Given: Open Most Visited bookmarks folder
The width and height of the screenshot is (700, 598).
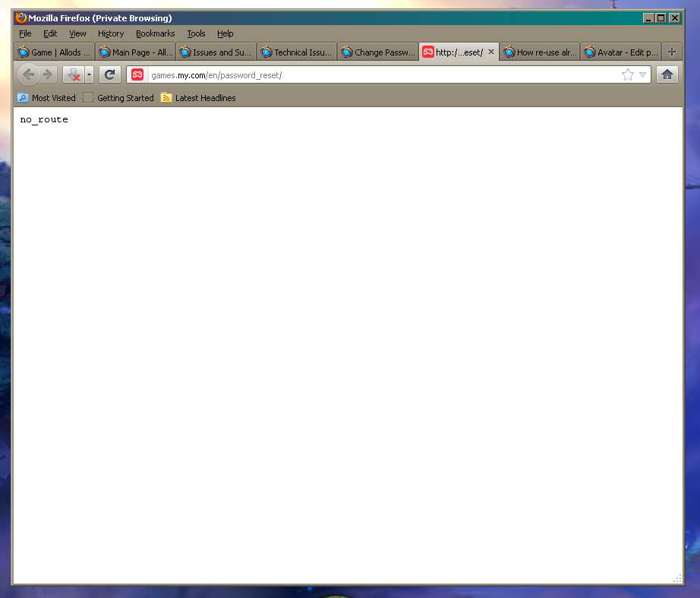Looking at the screenshot, I should pyautogui.click(x=46, y=98).
